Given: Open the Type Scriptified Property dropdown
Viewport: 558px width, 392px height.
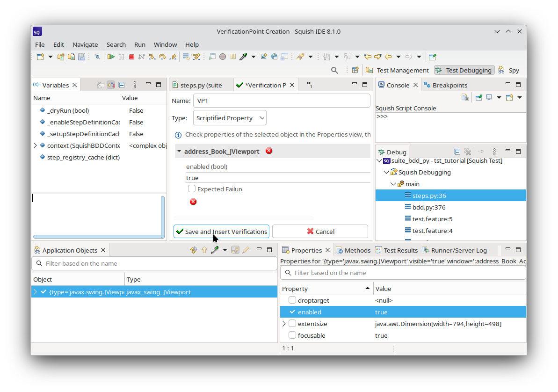Looking at the screenshot, I should 230,118.
